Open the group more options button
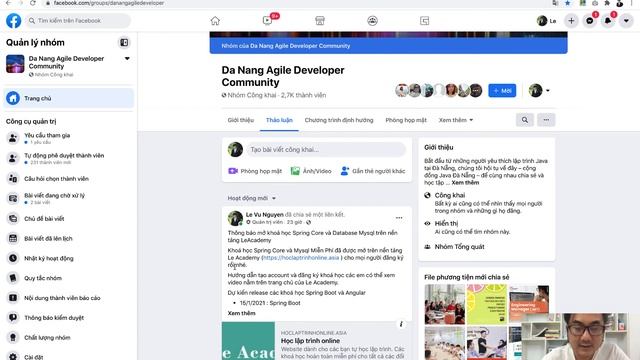Screen dimensions: 640x360 point(546,120)
